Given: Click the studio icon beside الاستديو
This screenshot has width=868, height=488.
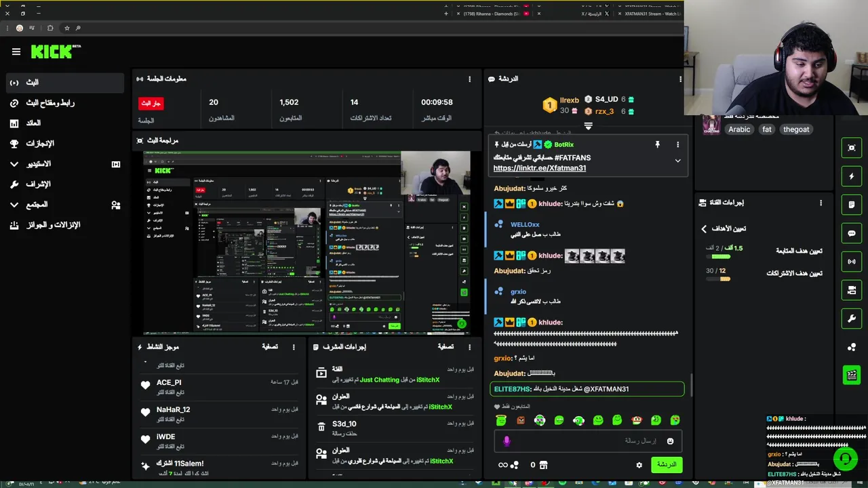Looking at the screenshot, I should click(x=115, y=164).
